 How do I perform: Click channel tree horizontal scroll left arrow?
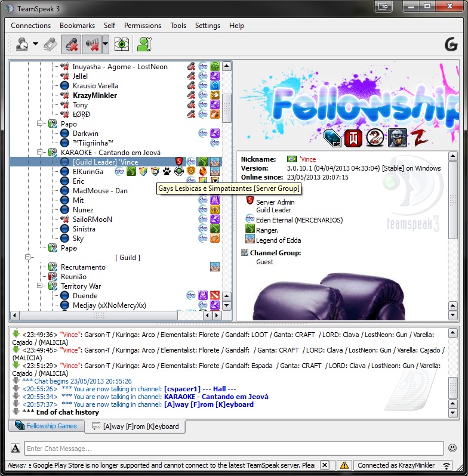click(x=14, y=315)
